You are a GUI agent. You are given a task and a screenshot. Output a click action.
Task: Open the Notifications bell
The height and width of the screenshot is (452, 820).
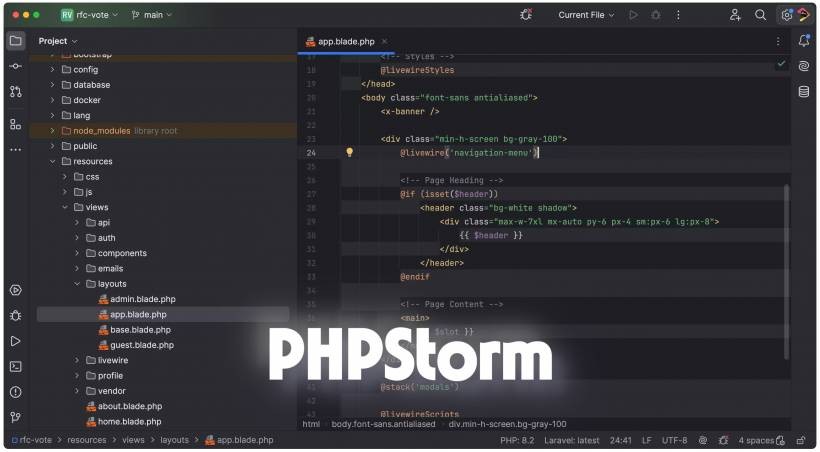[x=804, y=40]
